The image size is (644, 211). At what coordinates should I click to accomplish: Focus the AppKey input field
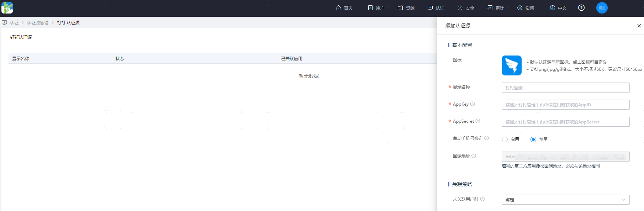[566, 105]
